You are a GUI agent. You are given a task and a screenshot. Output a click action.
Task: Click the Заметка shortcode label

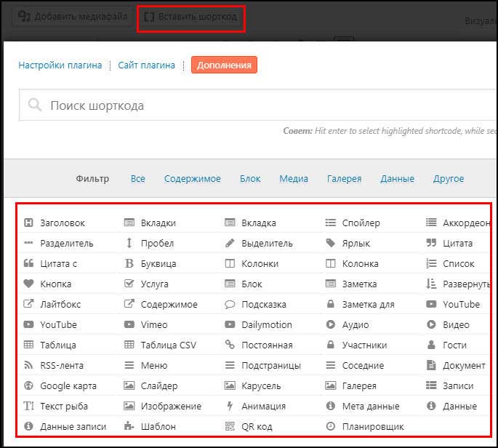click(x=359, y=284)
